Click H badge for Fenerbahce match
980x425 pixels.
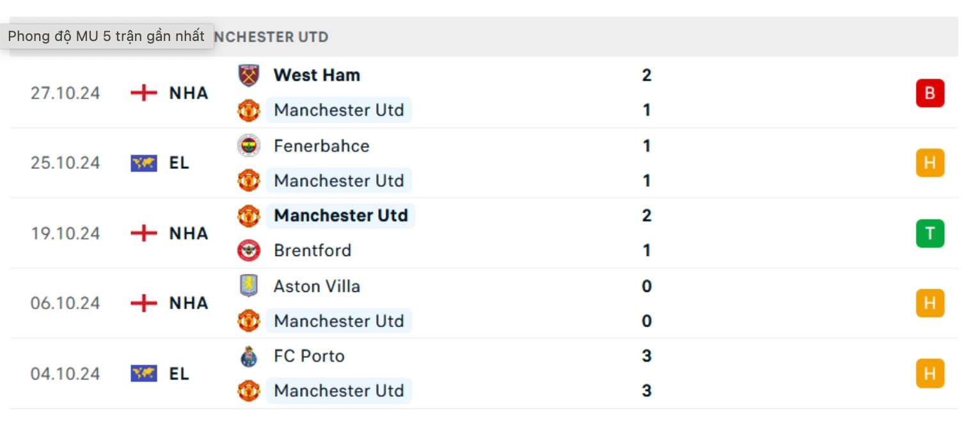tap(930, 163)
